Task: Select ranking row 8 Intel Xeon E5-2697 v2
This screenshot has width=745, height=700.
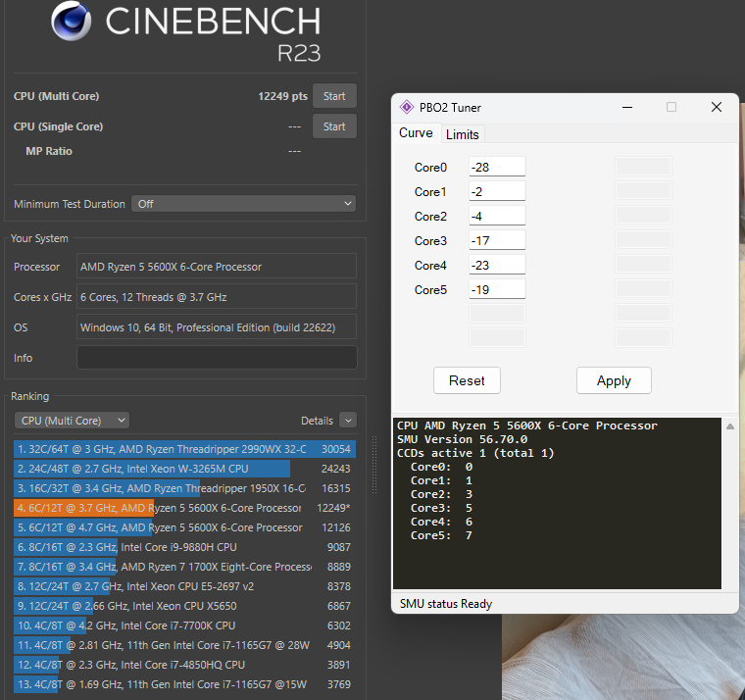Action: pyautogui.click(x=185, y=586)
